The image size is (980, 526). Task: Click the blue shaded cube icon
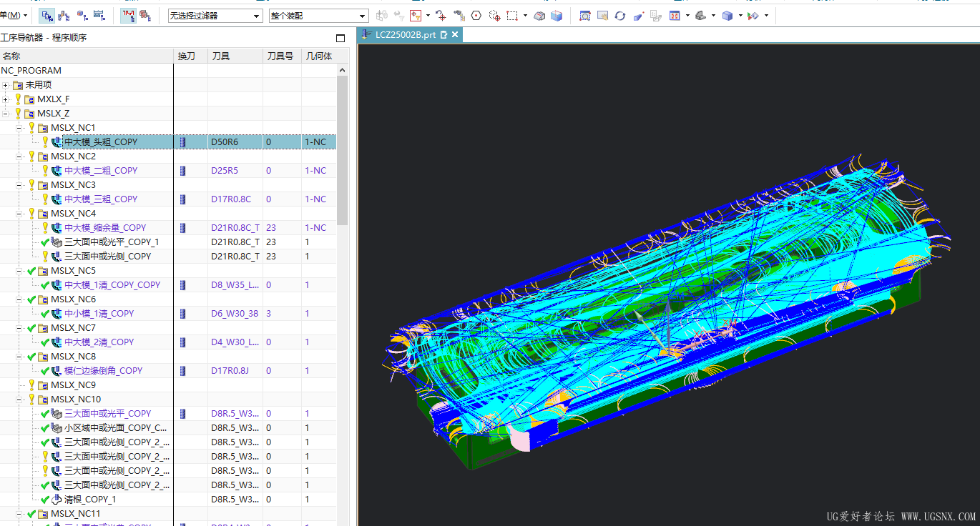[x=557, y=15]
